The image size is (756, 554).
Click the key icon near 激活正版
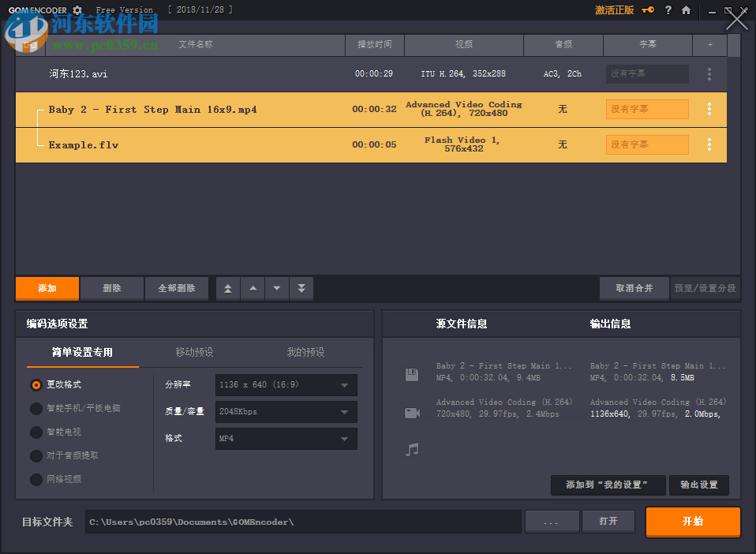point(649,10)
